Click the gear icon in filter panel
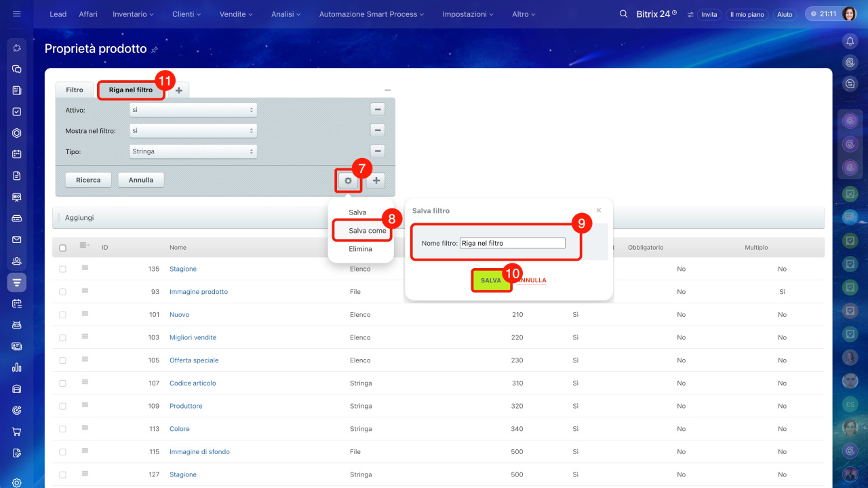The width and height of the screenshot is (868, 488). pyautogui.click(x=348, y=181)
